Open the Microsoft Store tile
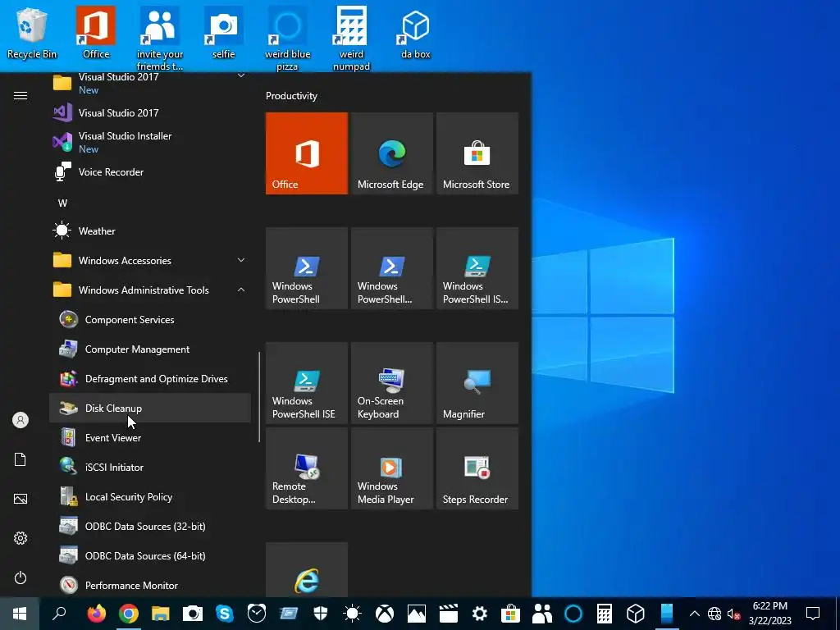840x630 pixels. click(477, 153)
